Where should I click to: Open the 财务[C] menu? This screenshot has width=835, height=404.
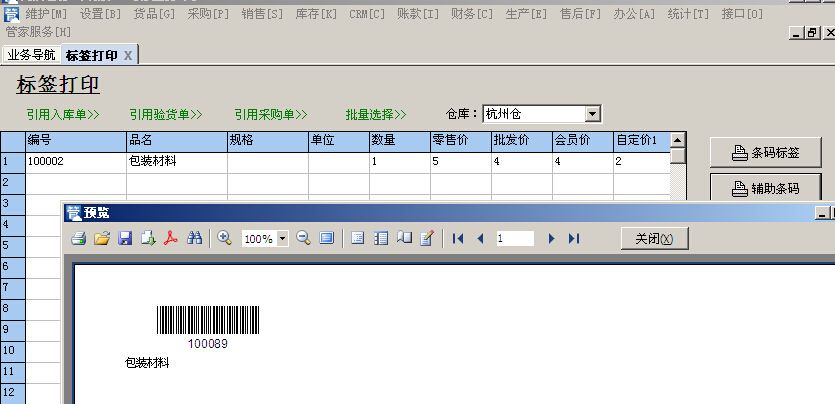[471, 14]
